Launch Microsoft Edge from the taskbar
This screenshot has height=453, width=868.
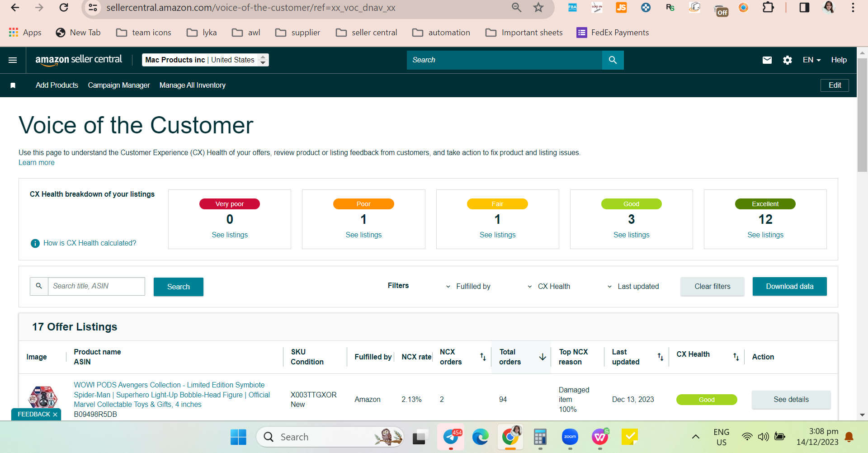[480, 437]
